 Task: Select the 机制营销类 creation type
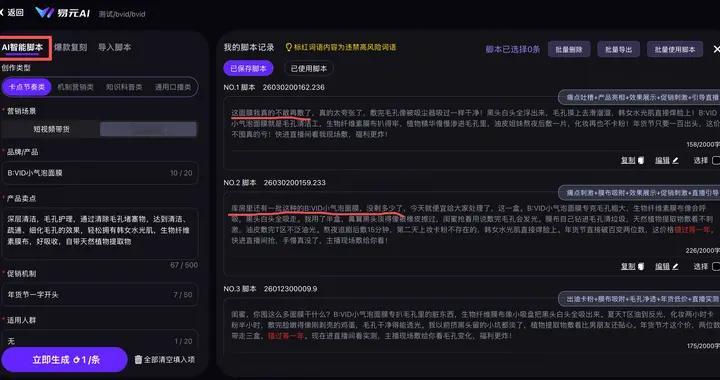click(x=75, y=87)
